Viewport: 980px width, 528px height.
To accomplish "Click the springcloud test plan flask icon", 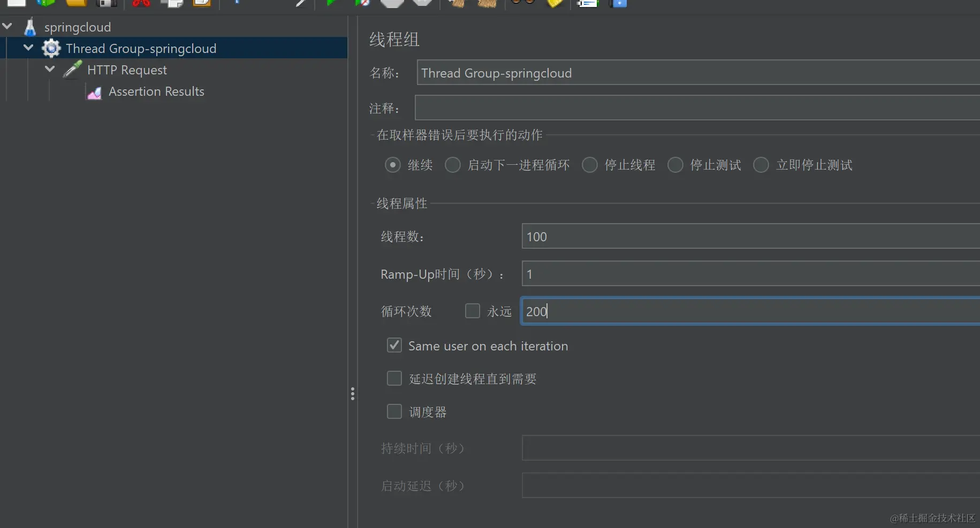I will point(30,27).
